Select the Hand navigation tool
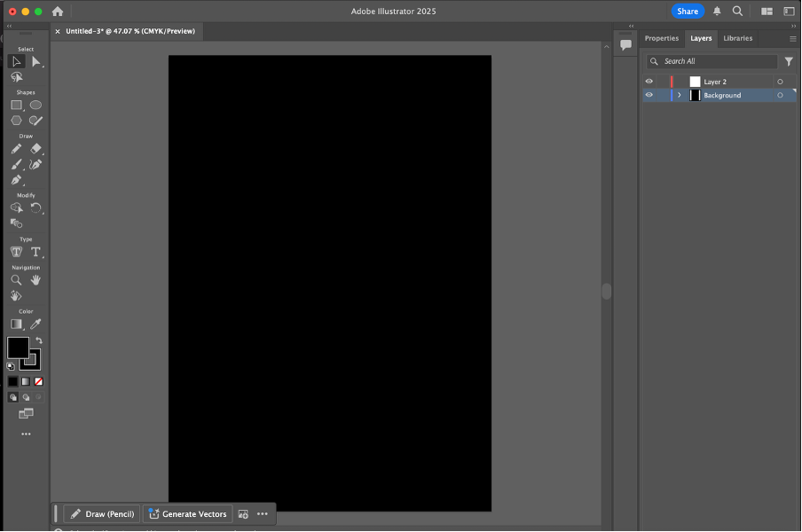The width and height of the screenshot is (802, 532). pyautogui.click(x=36, y=279)
